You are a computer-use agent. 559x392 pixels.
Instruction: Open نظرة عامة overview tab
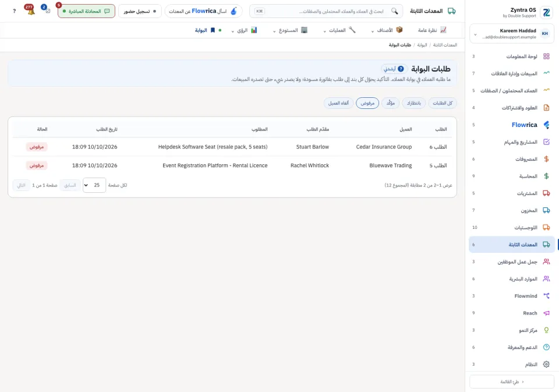point(432,30)
